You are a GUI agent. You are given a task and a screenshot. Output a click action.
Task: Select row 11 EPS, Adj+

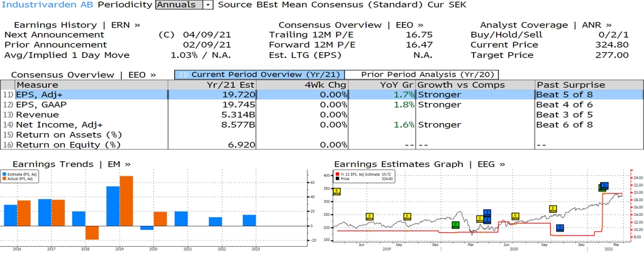click(x=321, y=95)
